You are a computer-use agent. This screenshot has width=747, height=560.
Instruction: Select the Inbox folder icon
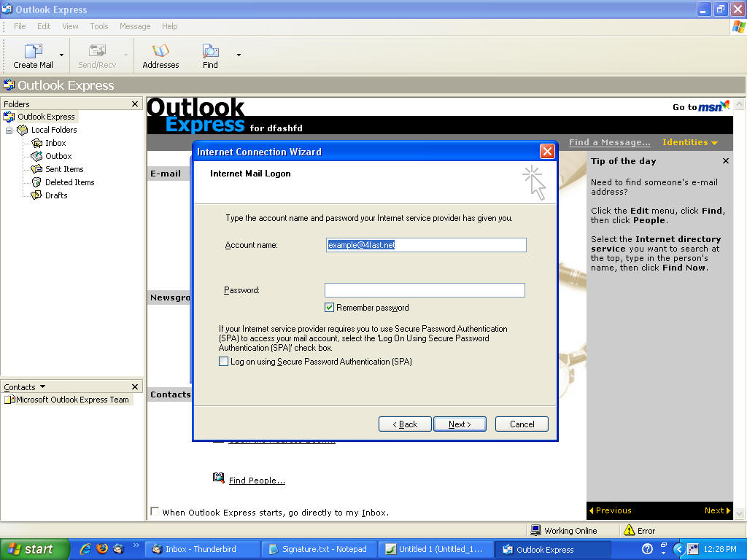click(36, 143)
